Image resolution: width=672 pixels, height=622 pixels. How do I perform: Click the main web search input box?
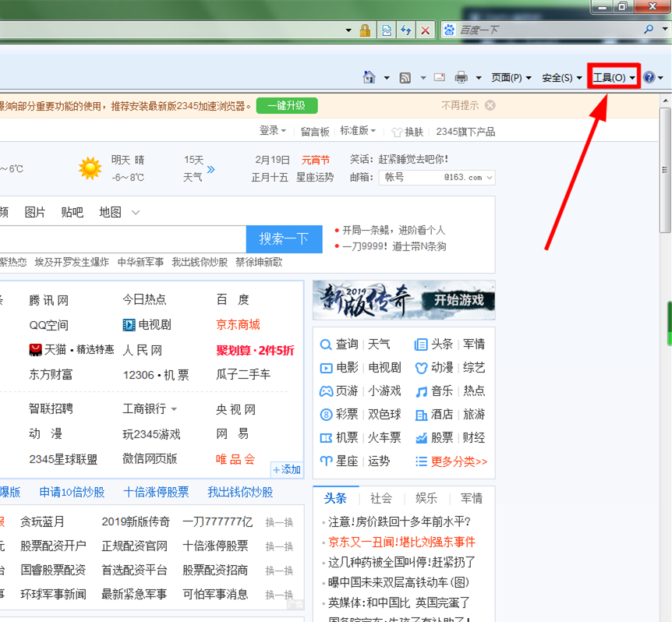122,239
